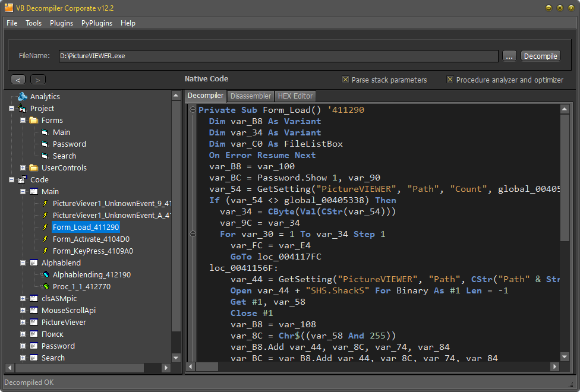Screen dimensions: 580x392
Task: Collapse the Forms folder node
Action: pyautogui.click(x=23, y=120)
